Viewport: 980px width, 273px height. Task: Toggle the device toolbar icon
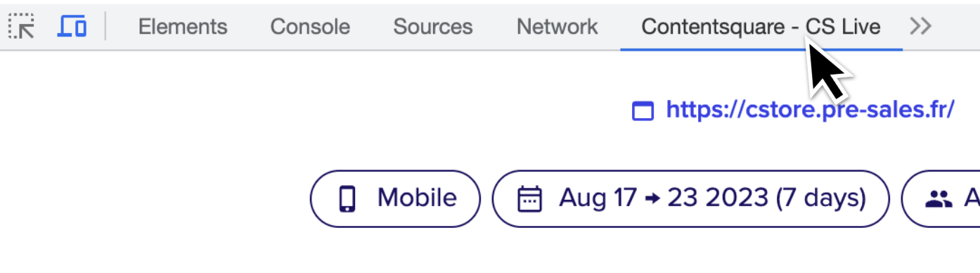pos(72,27)
